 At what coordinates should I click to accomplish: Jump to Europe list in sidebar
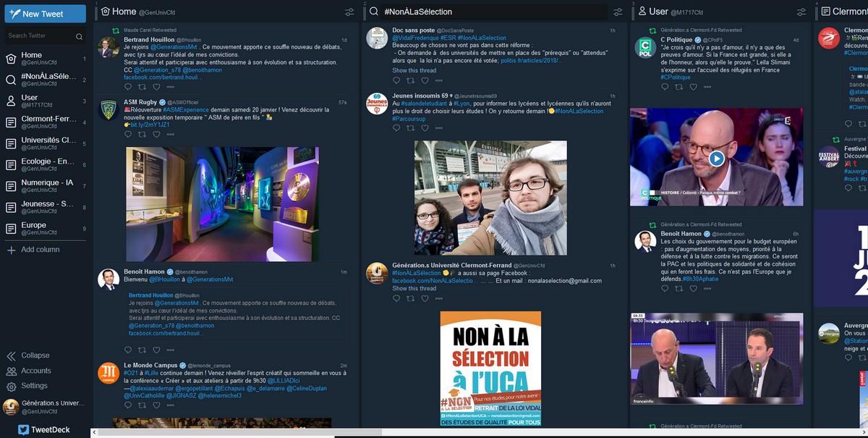tap(45, 228)
